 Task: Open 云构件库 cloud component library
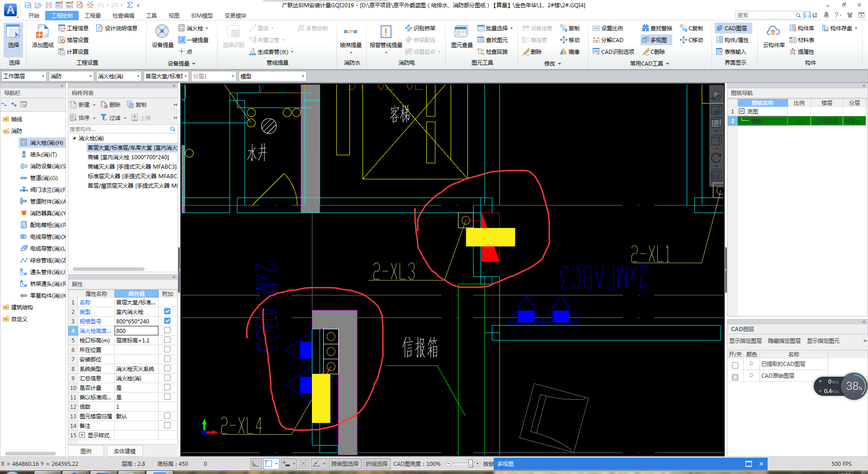point(774,37)
